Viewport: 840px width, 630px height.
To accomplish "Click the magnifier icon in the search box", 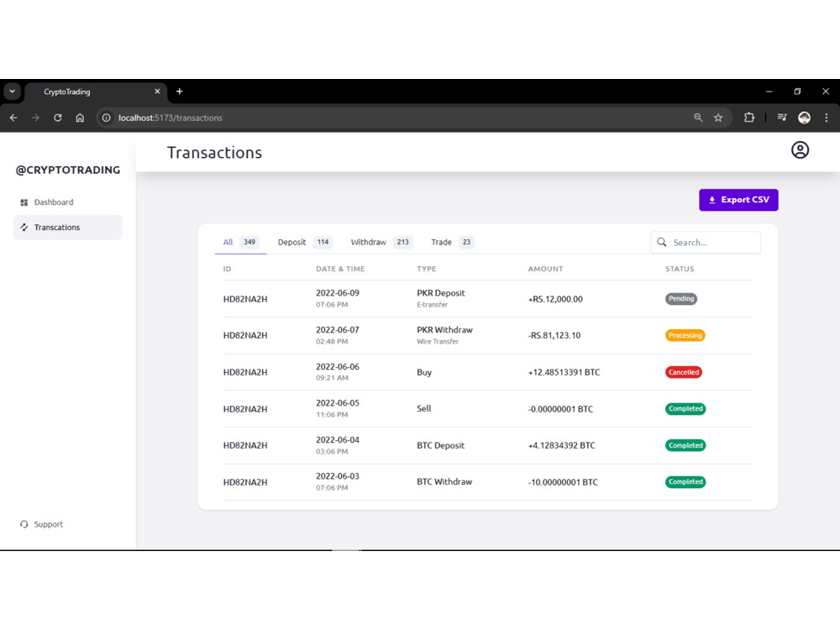I will pos(662,242).
